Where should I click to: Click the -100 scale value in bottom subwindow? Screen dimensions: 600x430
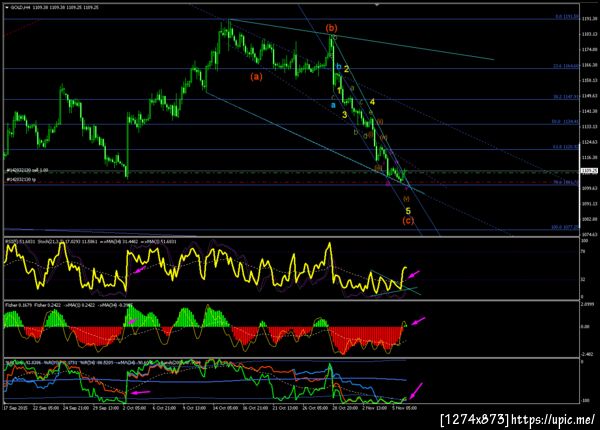point(585,401)
